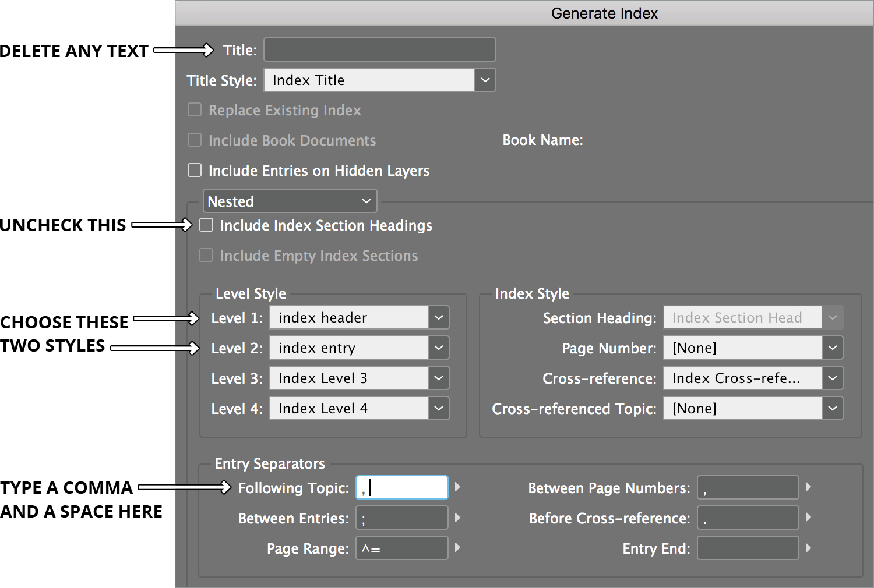Open the Cross-referenced Topic dropdown
874x588 pixels.
pos(832,408)
